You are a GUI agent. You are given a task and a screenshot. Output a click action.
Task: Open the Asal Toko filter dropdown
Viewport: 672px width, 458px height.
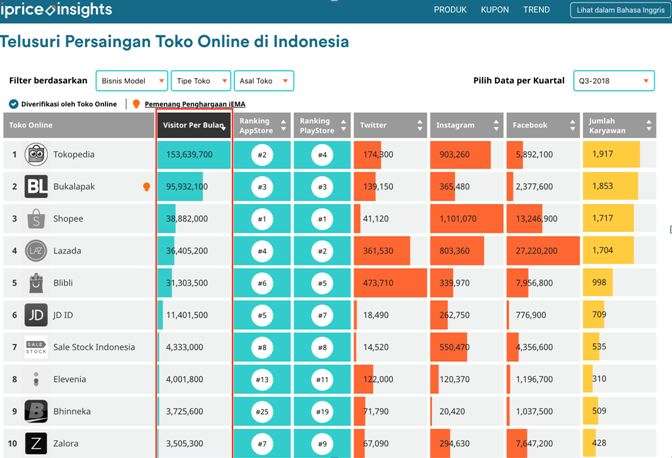click(264, 81)
